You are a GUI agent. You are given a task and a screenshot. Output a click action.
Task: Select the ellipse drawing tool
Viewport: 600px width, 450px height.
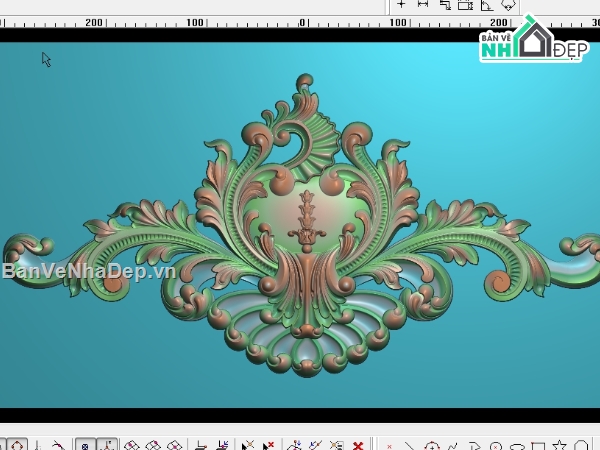[x=517, y=445]
